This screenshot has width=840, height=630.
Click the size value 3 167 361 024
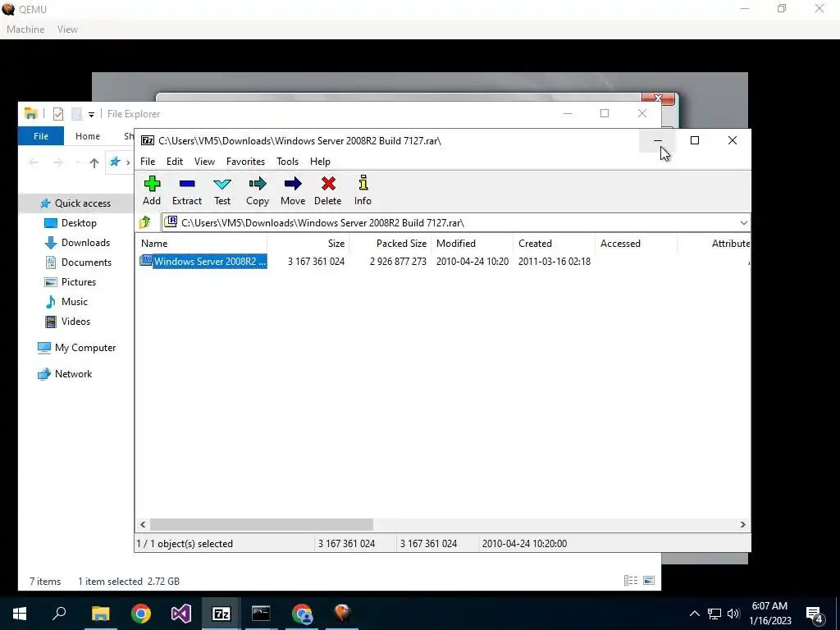pos(316,262)
